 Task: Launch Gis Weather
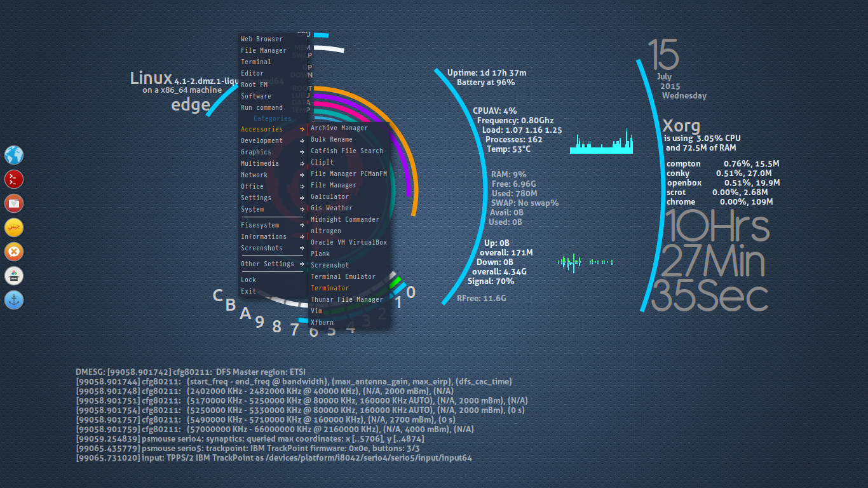click(x=349, y=208)
